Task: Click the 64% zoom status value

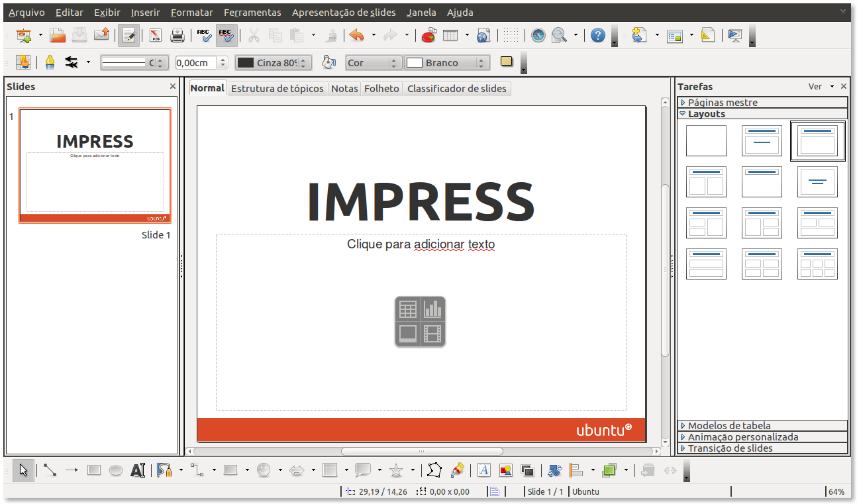Action: (x=836, y=491)
